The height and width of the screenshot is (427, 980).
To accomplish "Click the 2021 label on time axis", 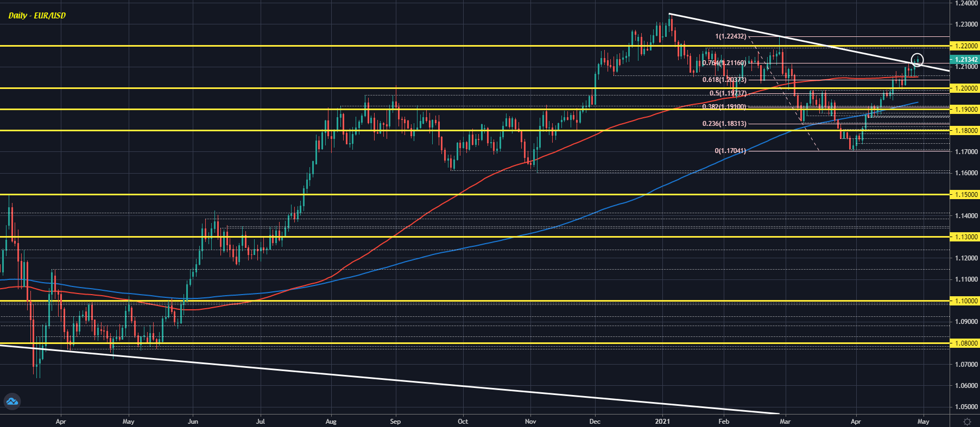I will (x=662, y=422).
